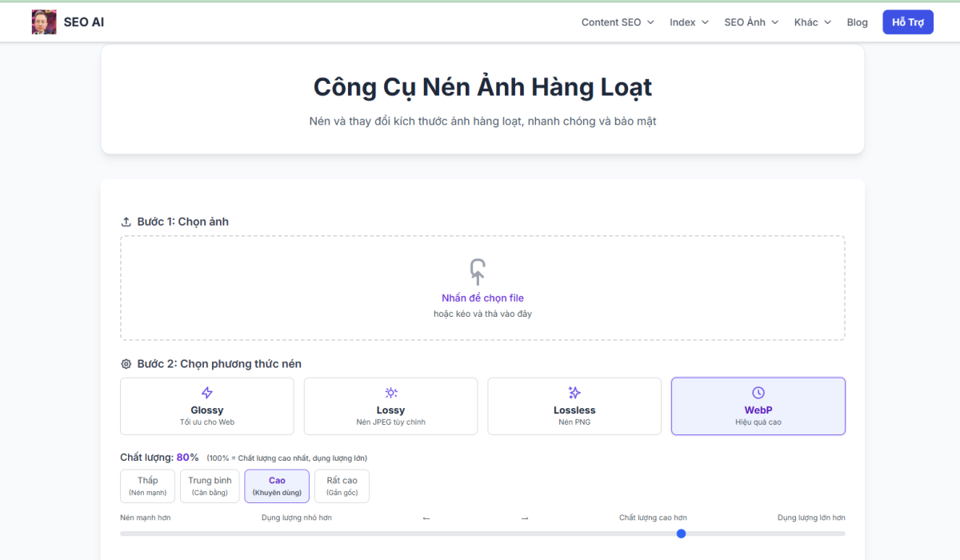The width and height of the screenshot is (960, 560).
Task: Click the upload cursor icon inside the drop zone
Action: pos(477,272)
